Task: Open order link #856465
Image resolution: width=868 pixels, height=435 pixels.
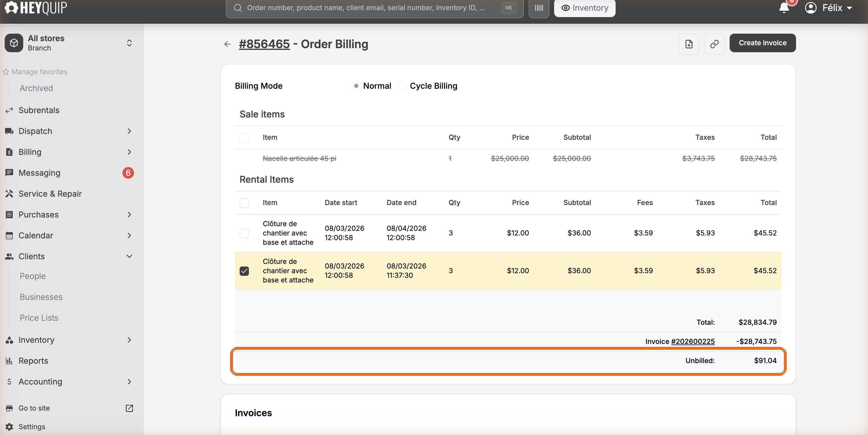Action: [264, 44]
